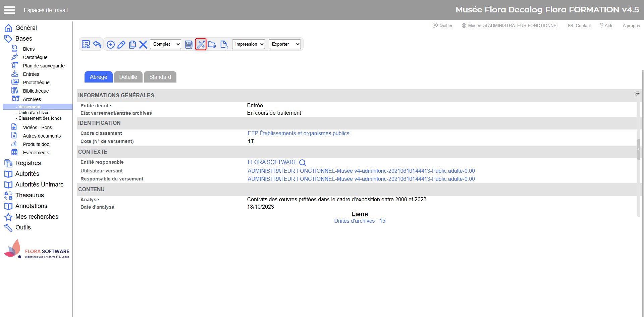Open the hamburger menu icon
Viewport: 644px width, 317px height.
click(10, 10)
